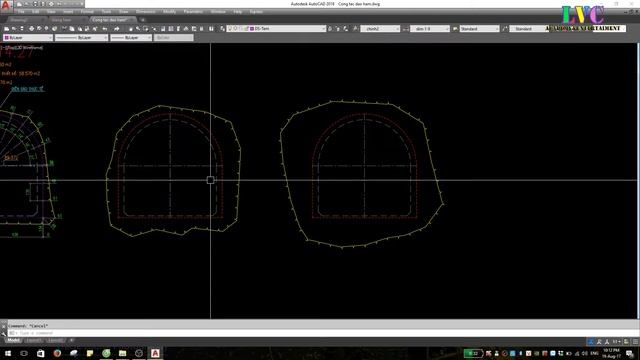The width and height of the screenshot is (640, 360).
Task: Click the Copy clip icon
Action: (x=72, y=29)
